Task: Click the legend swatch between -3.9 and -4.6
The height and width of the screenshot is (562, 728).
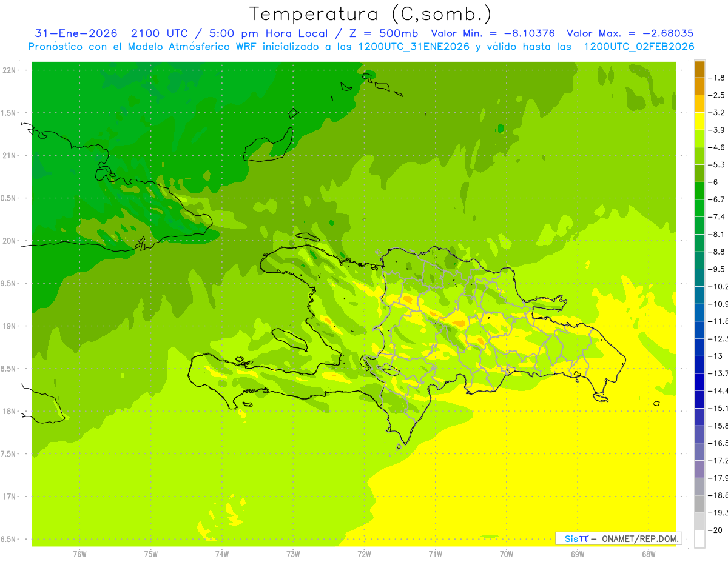Action: (699, 139)
